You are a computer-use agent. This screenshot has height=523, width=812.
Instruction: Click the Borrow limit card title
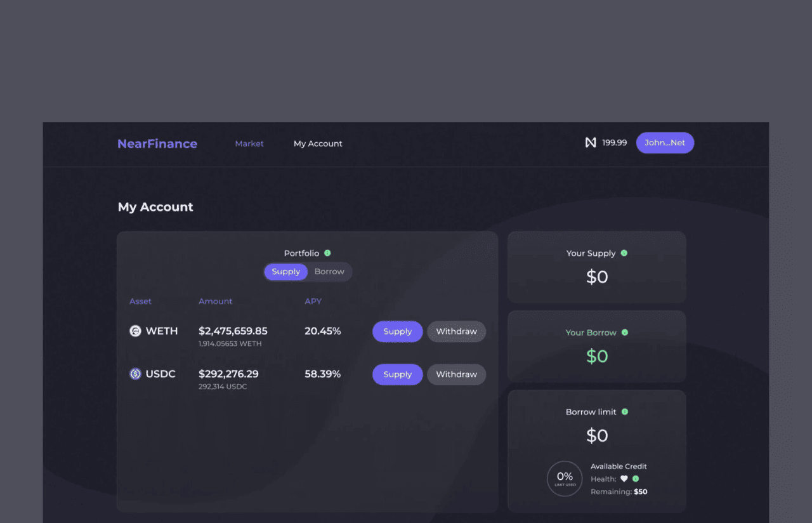[591, 412]
